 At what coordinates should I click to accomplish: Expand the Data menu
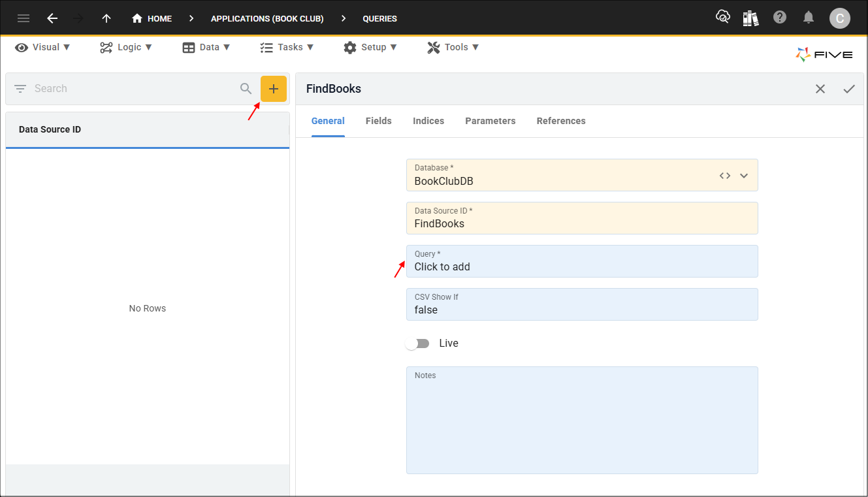point(206,47)
